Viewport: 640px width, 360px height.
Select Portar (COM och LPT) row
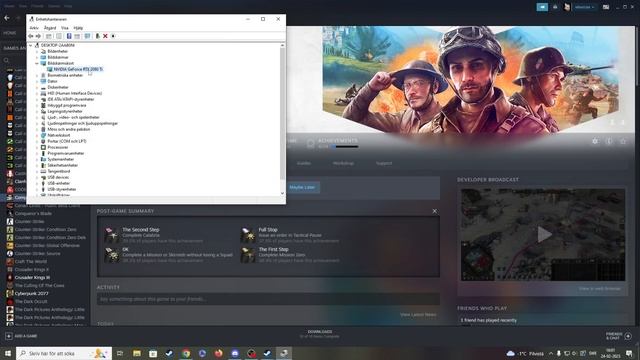(x=67, y=141)
